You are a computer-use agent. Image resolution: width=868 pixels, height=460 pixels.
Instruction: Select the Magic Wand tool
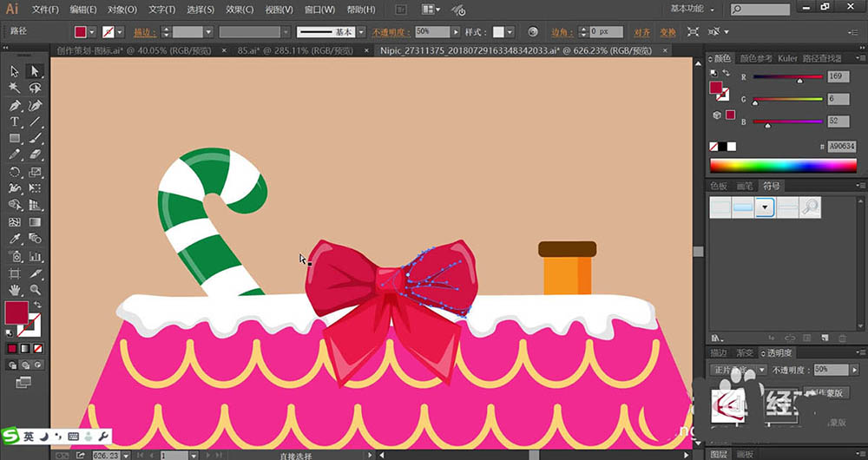click(15, 88)
